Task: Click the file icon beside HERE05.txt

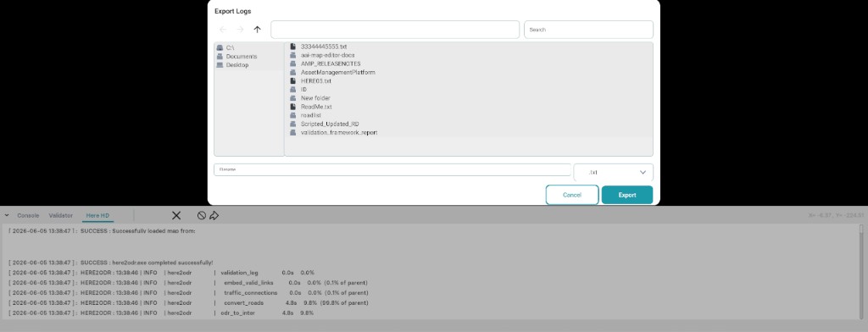Action: pyautogui.click(x=292, y=80)
